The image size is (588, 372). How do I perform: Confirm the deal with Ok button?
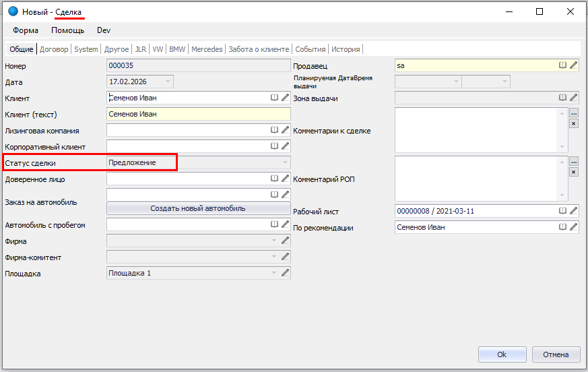(502, 354)
